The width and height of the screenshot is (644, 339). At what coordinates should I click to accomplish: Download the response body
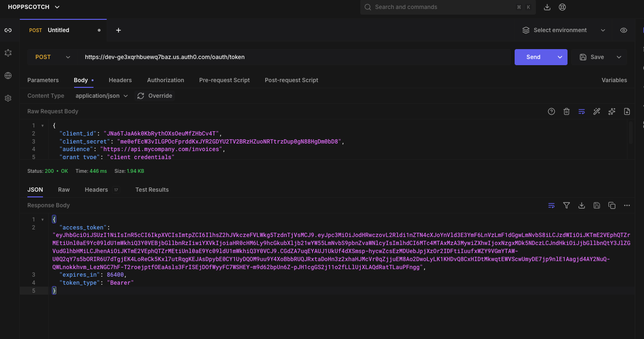[x=582, y=205]
